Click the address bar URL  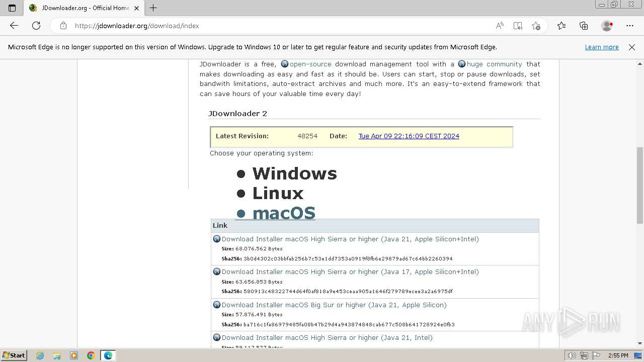[137, 26]
